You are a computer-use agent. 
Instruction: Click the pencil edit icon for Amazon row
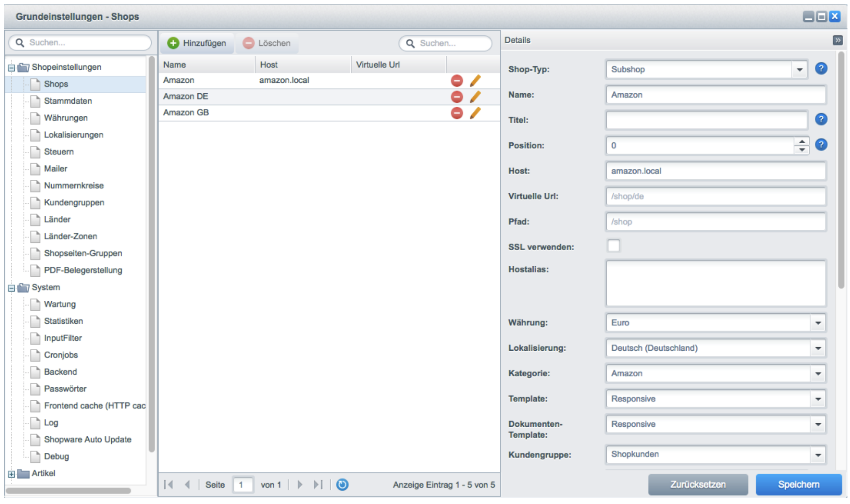(x=475, y=81)
